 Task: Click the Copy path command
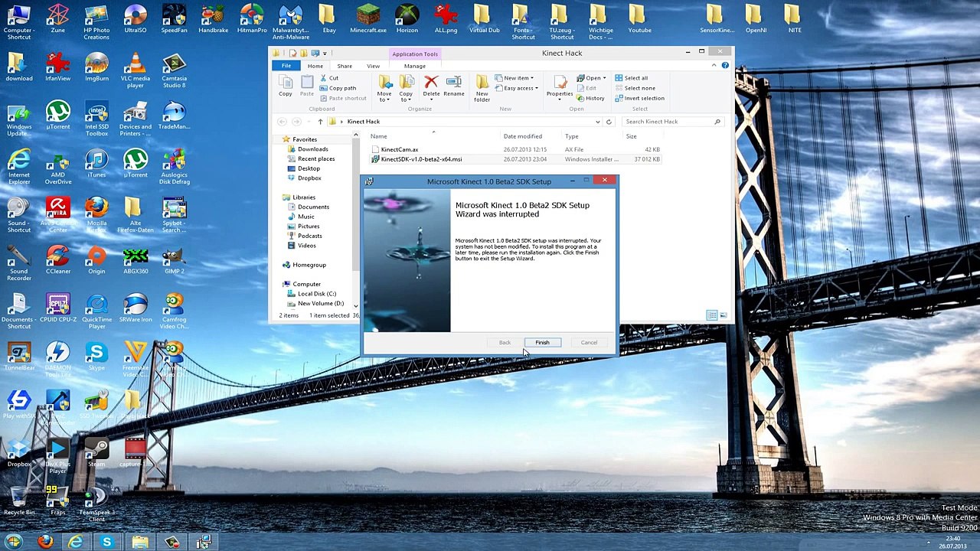(338, 88)
